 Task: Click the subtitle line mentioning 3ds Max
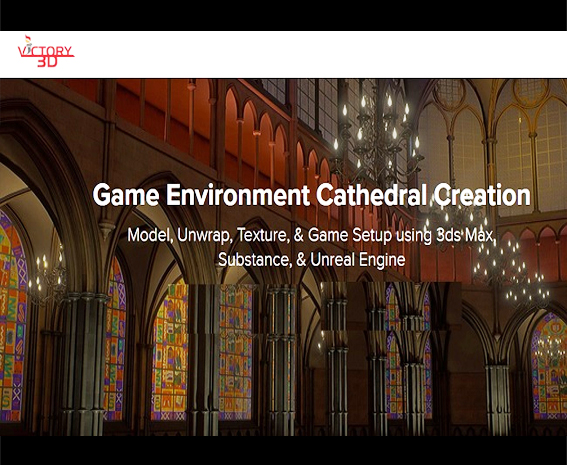pos(311,235)
